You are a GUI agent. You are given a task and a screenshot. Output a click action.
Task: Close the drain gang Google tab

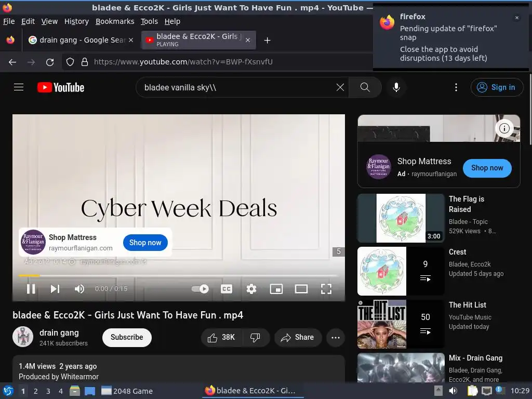tap(130, 40)
